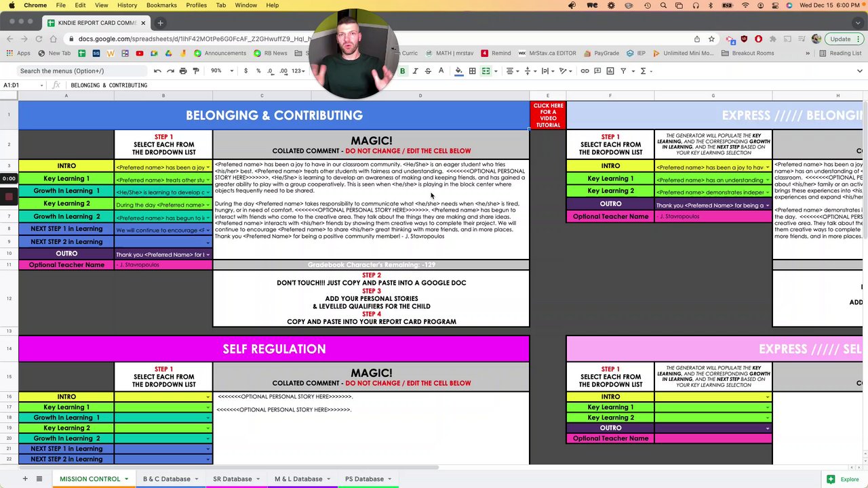Click the macOS Wi-Fi status icon
868x488 pixels.
pos(745,5)
